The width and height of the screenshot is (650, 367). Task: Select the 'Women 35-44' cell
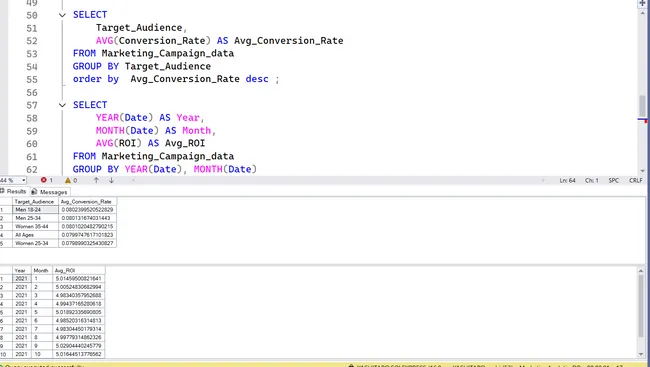point(35,226)
